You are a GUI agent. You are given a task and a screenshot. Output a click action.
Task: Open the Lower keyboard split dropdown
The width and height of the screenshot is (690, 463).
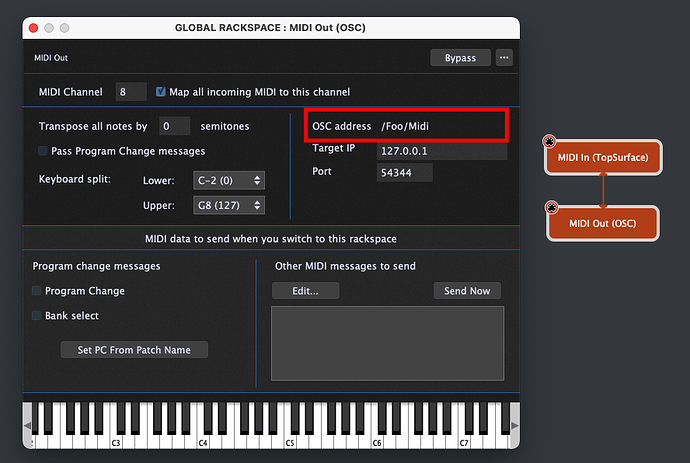[x=229, y=180]
